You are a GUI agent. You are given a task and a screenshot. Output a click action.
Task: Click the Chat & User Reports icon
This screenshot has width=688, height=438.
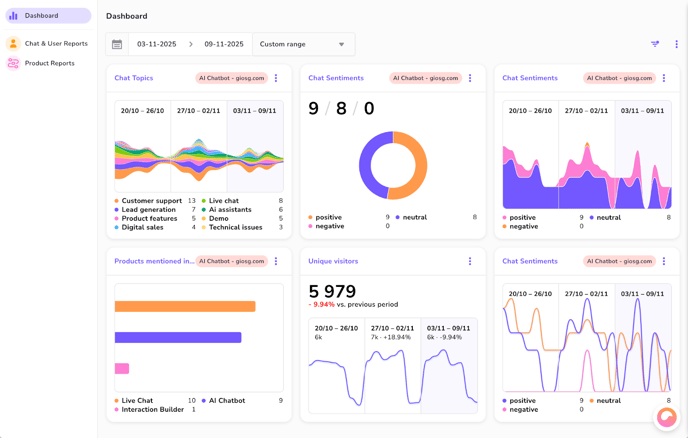[x=13, y=44]
